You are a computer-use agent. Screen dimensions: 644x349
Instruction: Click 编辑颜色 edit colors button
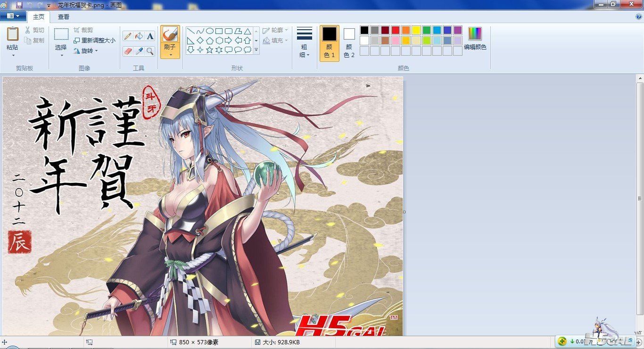(x=475, y=39)
